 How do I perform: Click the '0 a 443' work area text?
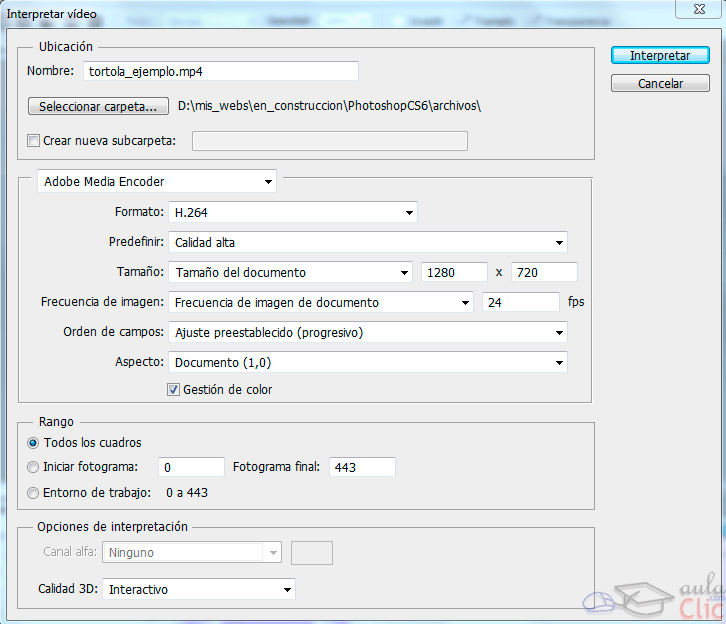(x=187, y=493)
